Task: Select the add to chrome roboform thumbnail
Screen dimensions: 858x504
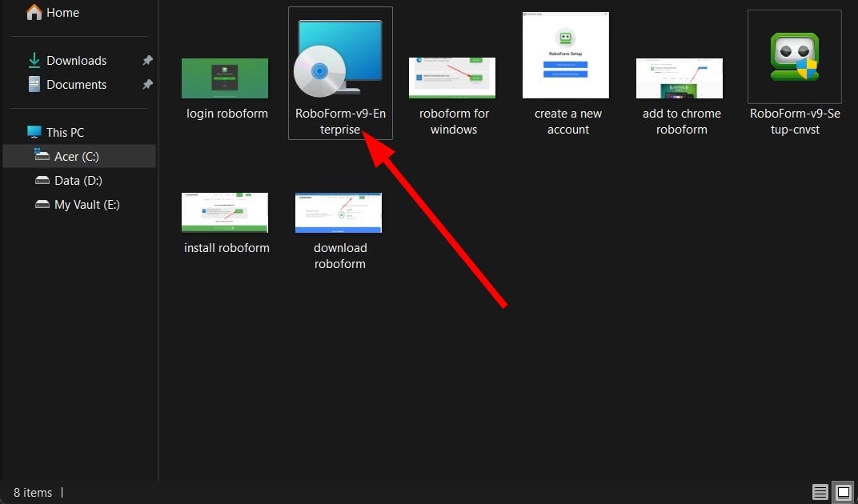Action: (x=679, y=78)
